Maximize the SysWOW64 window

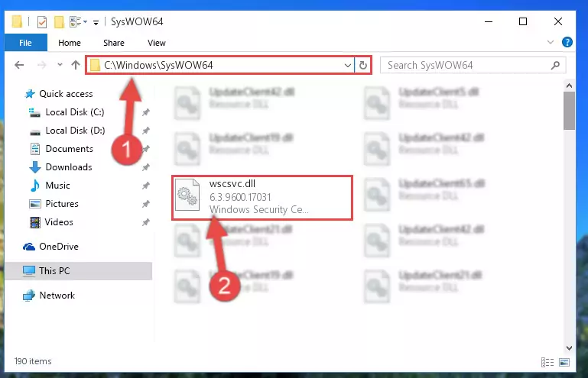click(x=523, y=21)
